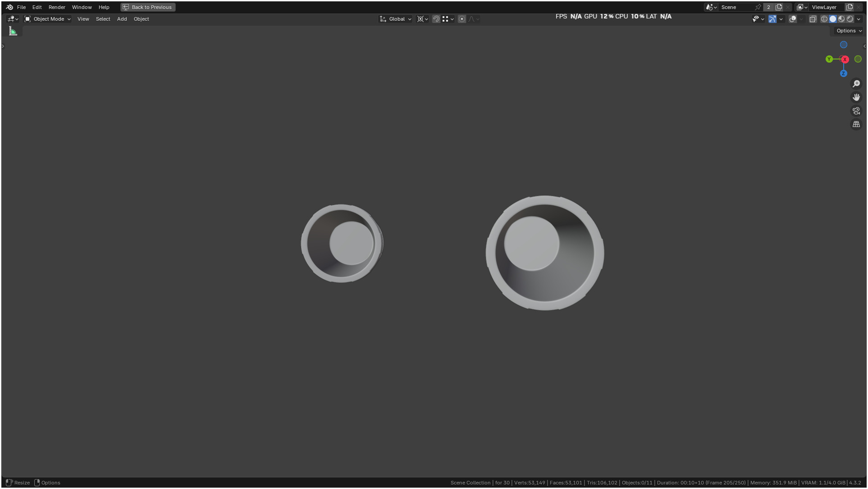Screen dimensions: 868x489
Task: Switch to wireframe viewport shading
Action: pyautogui.click(x=824, y=19)
